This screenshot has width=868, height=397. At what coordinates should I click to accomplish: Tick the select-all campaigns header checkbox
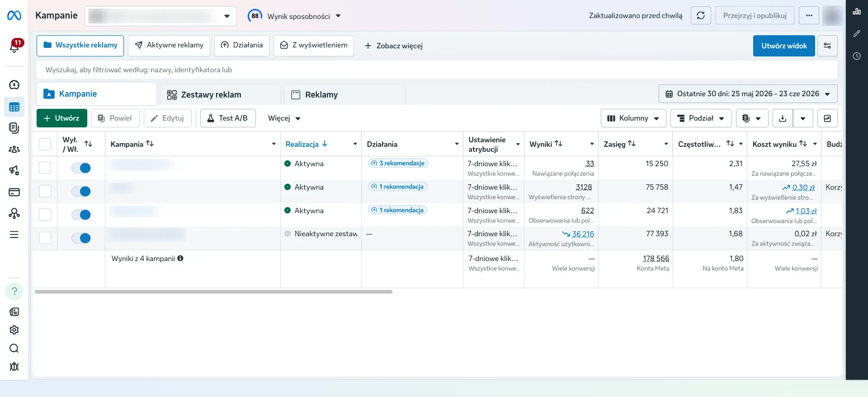tap(45, 144)
